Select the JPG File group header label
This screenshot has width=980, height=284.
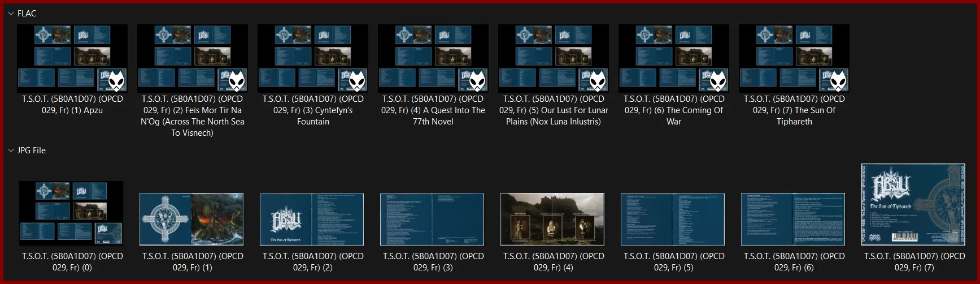(32, 150)
